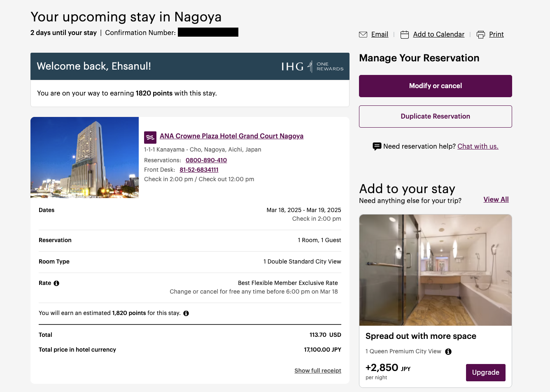
Task: Click the hotel building photo
Action: [84, 157]
